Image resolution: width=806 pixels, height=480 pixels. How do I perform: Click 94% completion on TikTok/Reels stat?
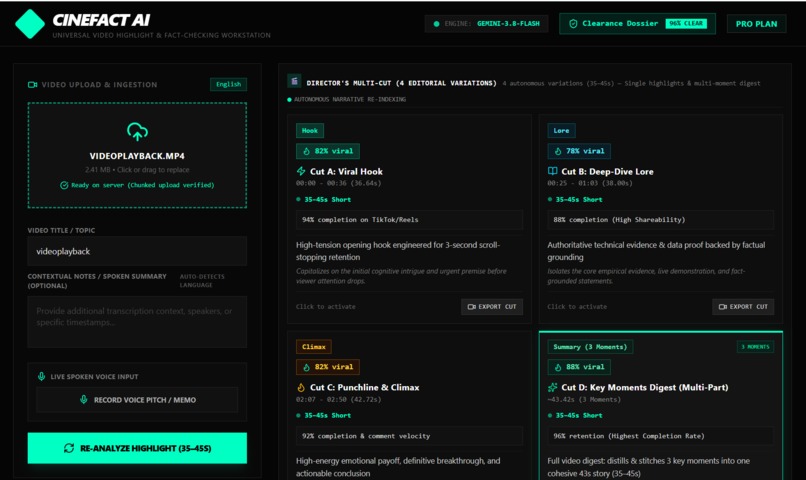pos(410,220)
